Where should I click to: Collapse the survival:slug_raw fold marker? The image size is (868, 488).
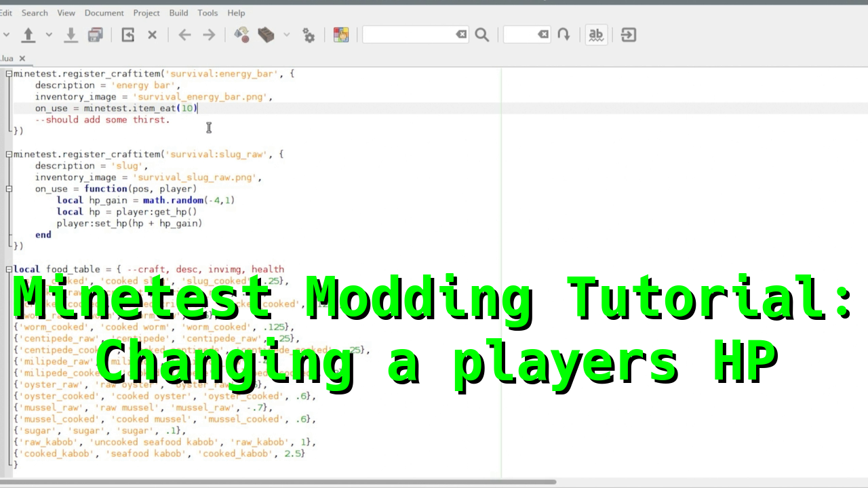pos(9,155)
